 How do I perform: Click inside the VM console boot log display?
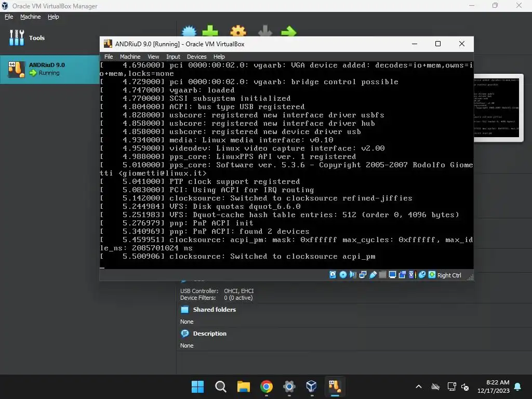pos(286,165)
